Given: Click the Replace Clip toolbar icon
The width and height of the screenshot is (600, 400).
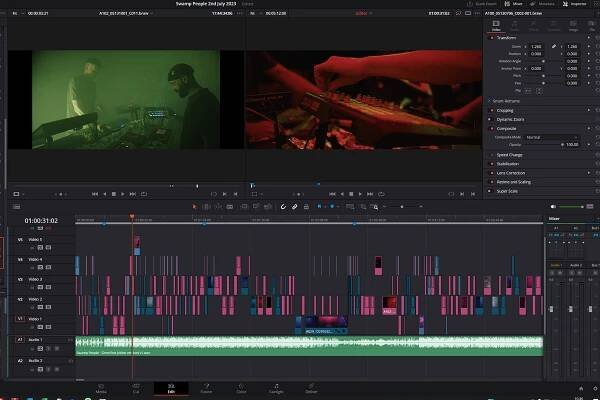Looking at the screenshot, I should click(x=268, y=207).
